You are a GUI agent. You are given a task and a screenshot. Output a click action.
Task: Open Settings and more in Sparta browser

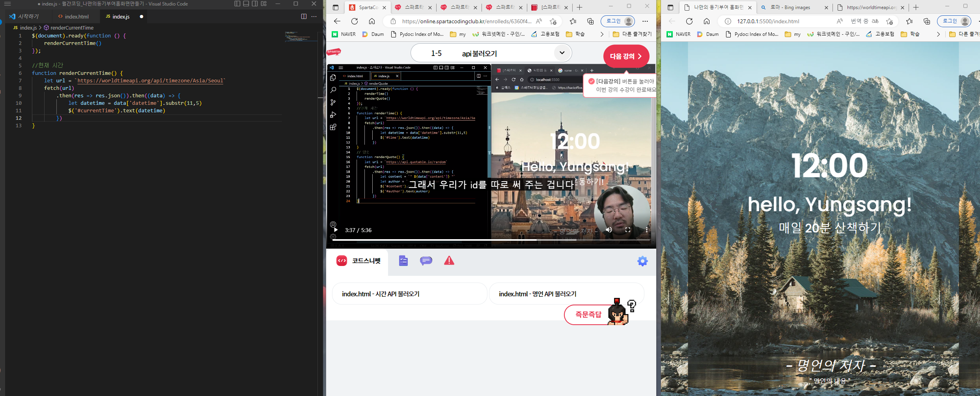[x=645, y=21]
